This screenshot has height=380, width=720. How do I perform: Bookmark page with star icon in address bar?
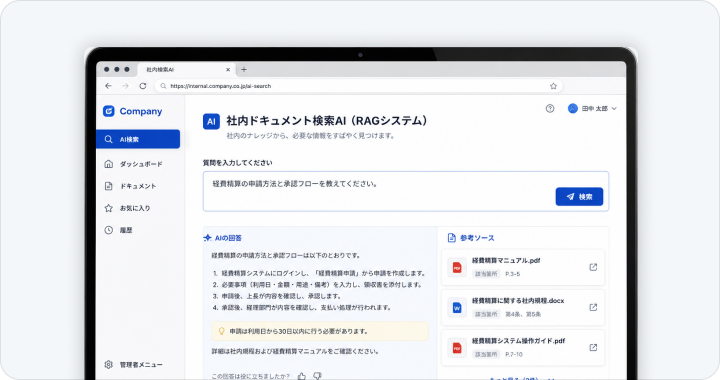(553, 86)
